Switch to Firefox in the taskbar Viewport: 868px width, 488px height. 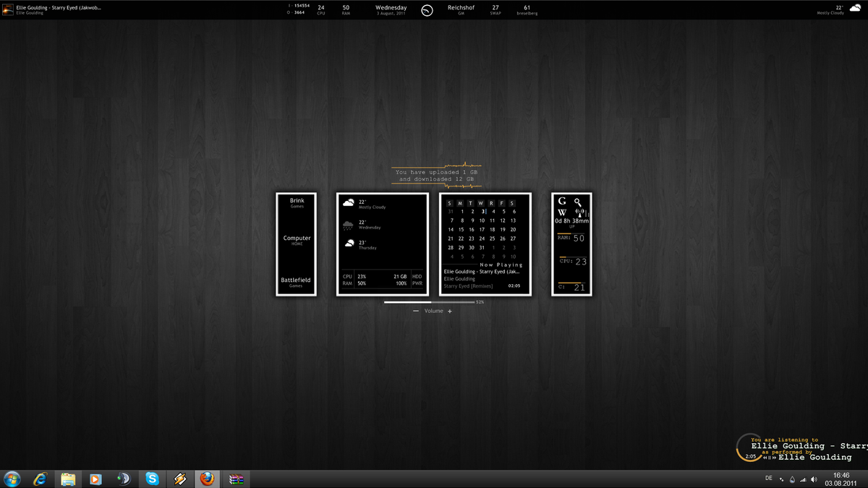coord(207,479)
